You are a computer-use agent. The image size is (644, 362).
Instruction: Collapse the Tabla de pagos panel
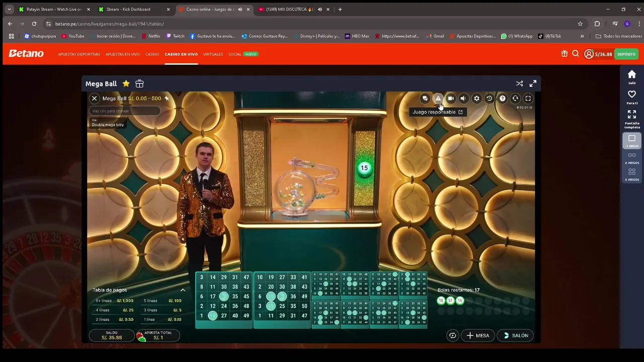[x=183, y=290]
